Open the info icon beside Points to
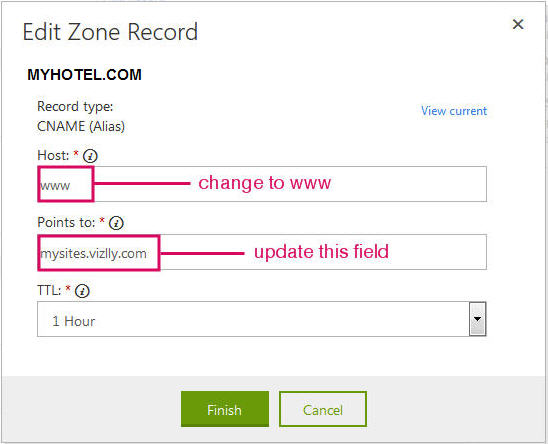This screenshot has width=548, height=444. [x=116, y=223]
